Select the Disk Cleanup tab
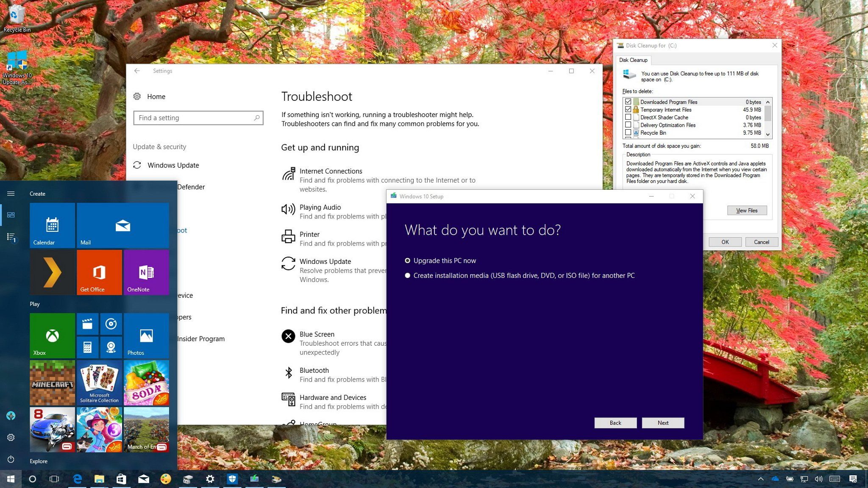The width and height of the screenshot is (868, 488). [x=633, y=60]
